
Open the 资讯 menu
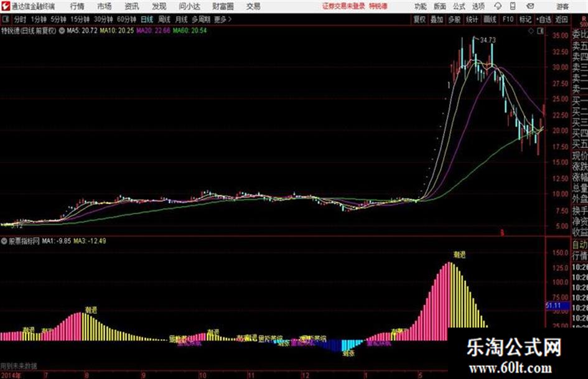132,6
